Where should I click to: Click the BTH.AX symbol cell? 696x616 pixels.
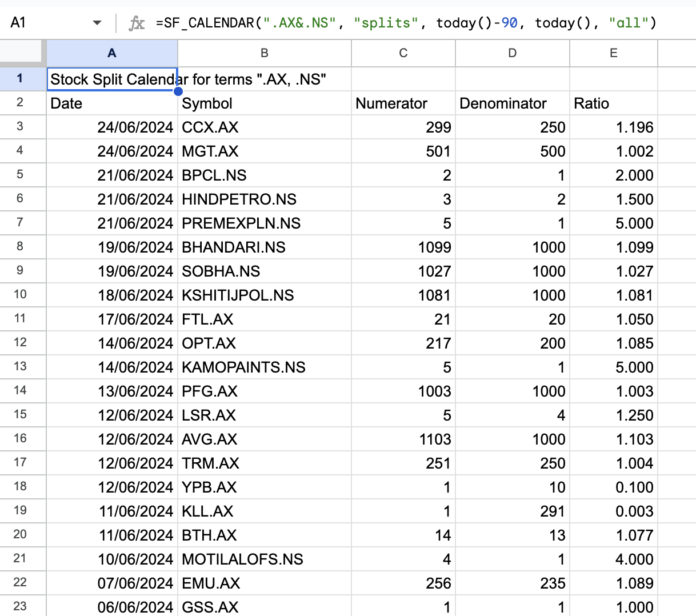pyautogui.click(x=265, y=535)
